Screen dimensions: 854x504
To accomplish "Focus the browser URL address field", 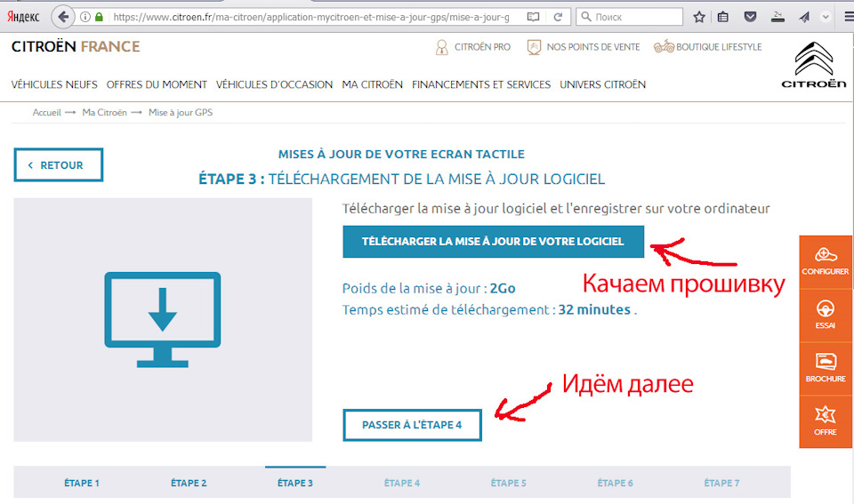I will [311, 17].
